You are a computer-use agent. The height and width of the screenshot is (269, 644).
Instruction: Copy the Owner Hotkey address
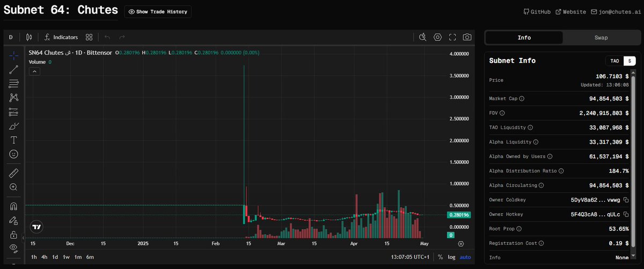[626, 214]
